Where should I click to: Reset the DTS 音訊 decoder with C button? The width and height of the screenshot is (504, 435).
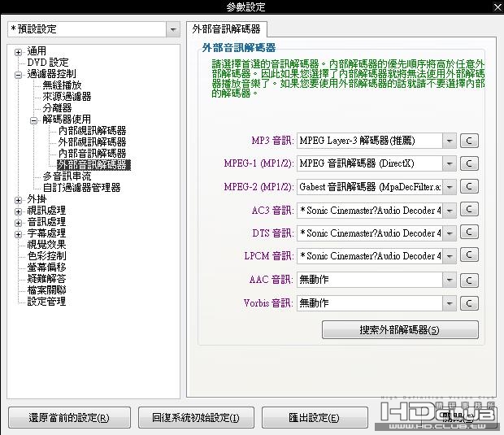coord(469,232)
